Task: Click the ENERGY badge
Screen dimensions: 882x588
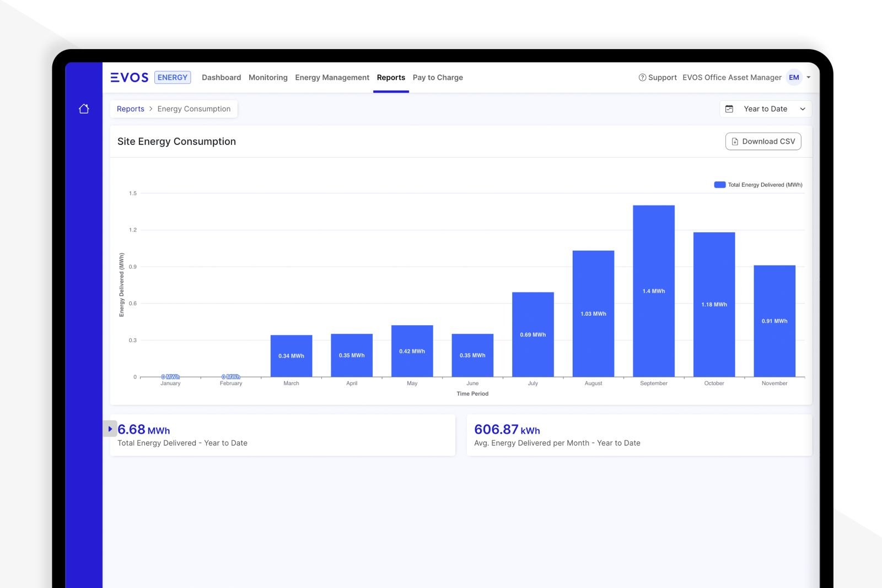Action: (173, 78)
